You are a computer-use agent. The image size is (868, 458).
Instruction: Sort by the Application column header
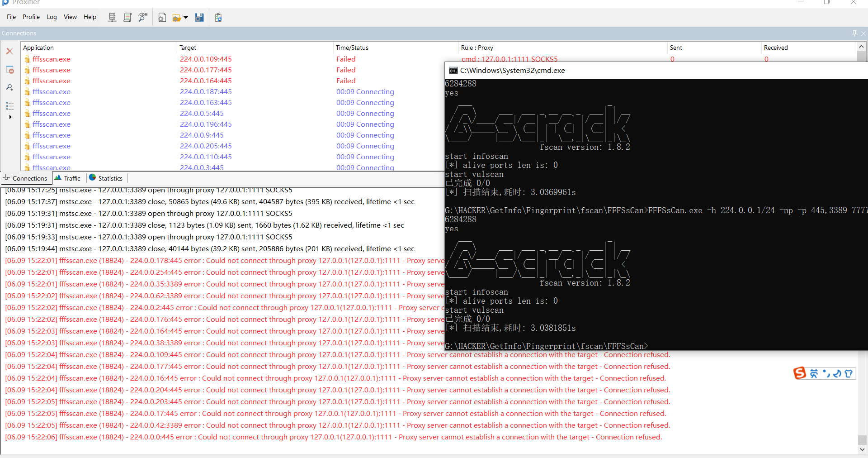tap(99, 48)
